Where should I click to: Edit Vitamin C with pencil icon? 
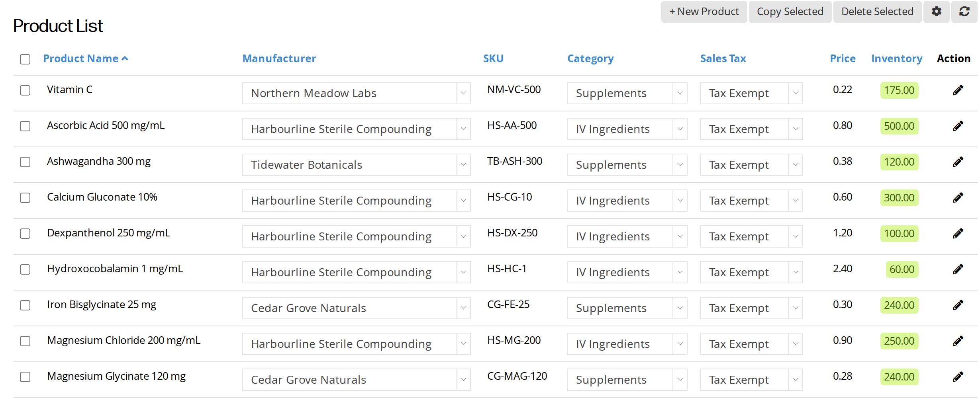click(x=958, y=90)
